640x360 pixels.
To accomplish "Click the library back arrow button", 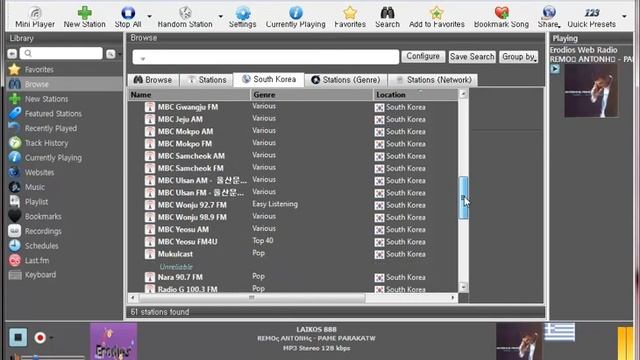I will [12, 53].
